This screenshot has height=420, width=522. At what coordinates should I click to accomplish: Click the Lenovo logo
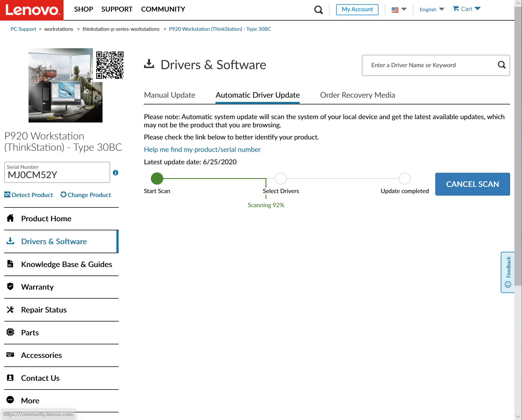tap(32, 10)
